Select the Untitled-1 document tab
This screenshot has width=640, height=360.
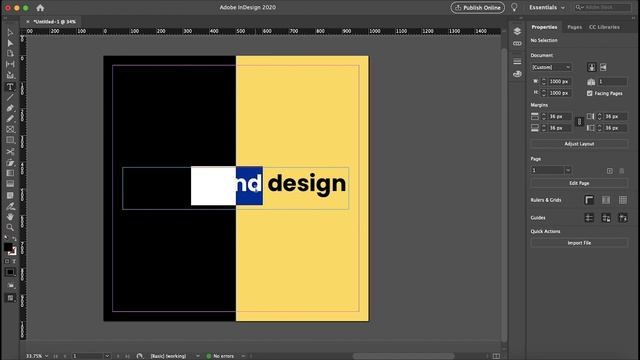point(54,22)
